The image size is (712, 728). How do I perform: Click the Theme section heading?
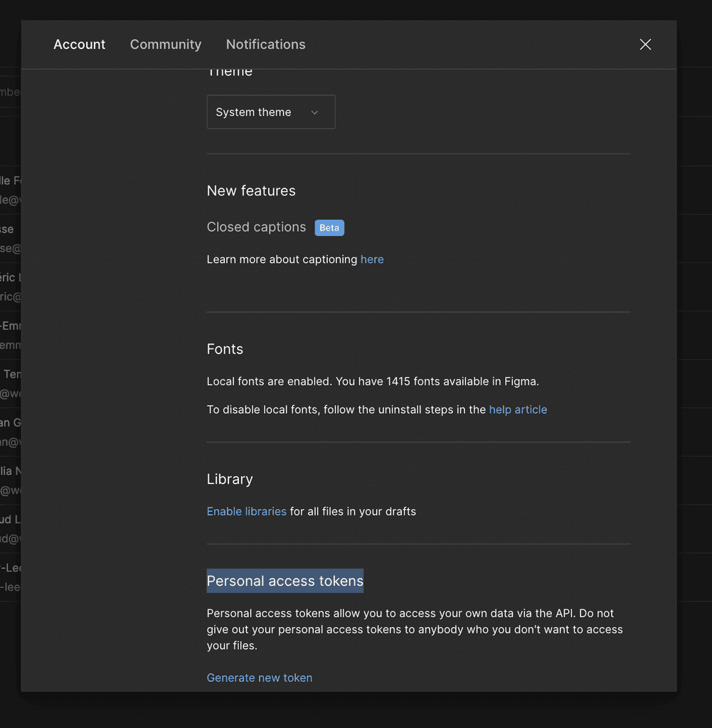click(229, 70)
